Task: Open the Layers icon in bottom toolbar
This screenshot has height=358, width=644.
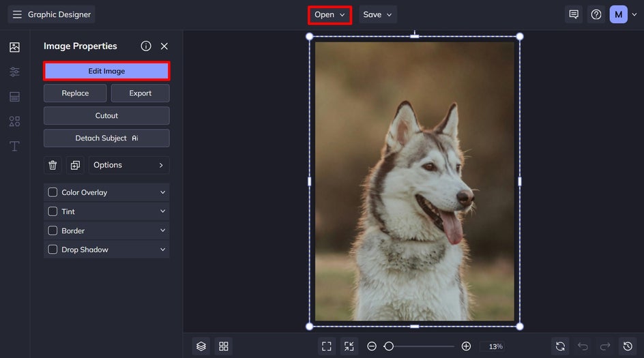Action: click(201, 346)
